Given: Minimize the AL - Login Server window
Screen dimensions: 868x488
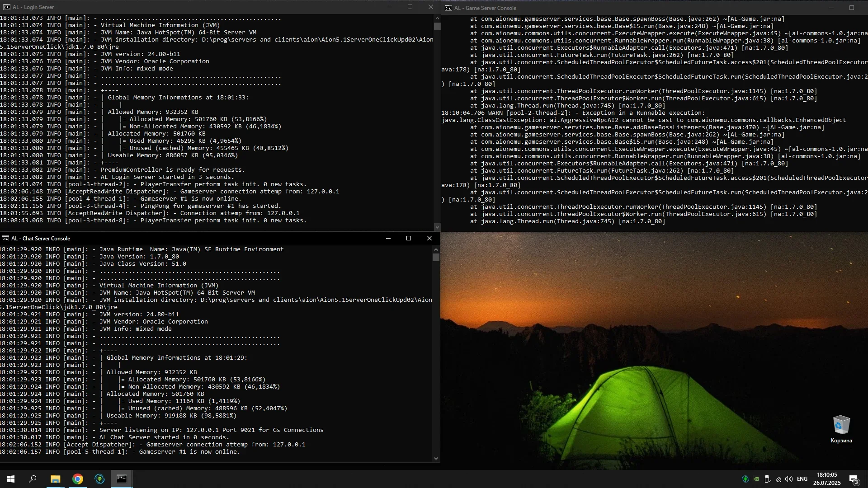Looking at the screenshot, I should pos(390,7).
